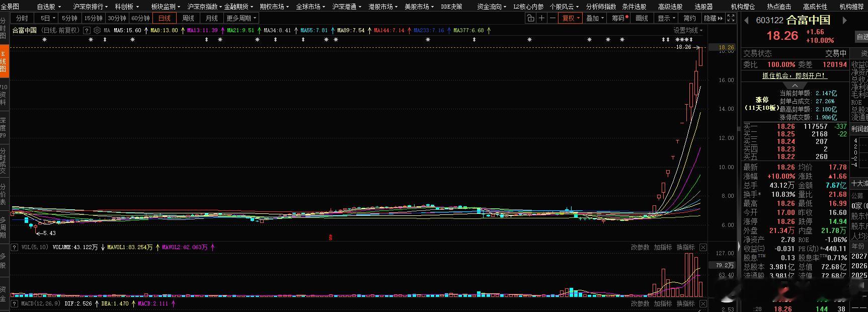Image resolution: width=868 pixels, height=312 pixels.
Task: Open 5日 period dropdown
Action: tap(47, 18)
